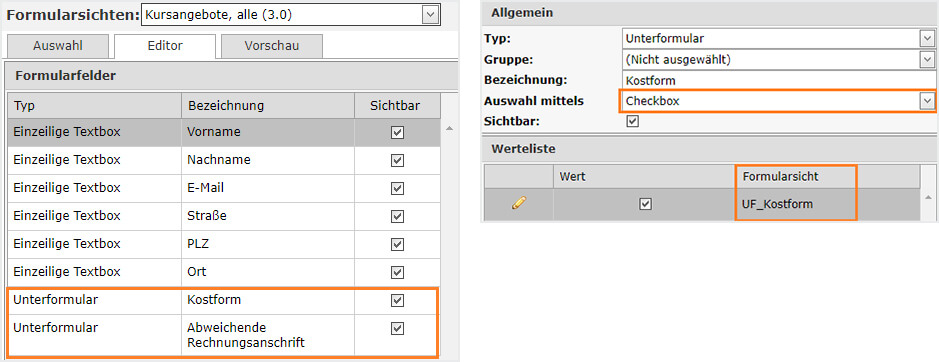Image resolution: width=939 pixels, height=362 pixels.
Task: Select the E-Mail form field row
Action: coord(224,188)
